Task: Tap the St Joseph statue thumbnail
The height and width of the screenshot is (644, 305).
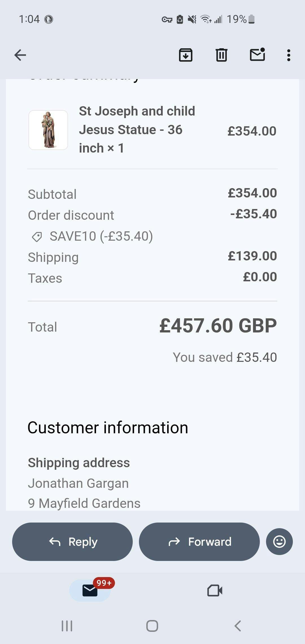Action: 48,130
